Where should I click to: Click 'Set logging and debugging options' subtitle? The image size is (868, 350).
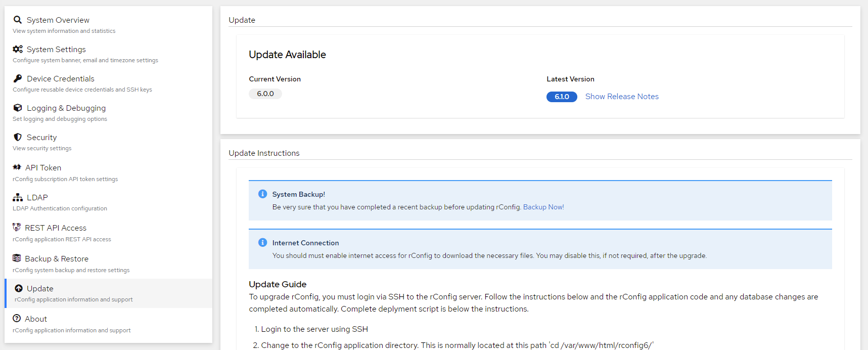pyautogui.click(x=60, y=119)
